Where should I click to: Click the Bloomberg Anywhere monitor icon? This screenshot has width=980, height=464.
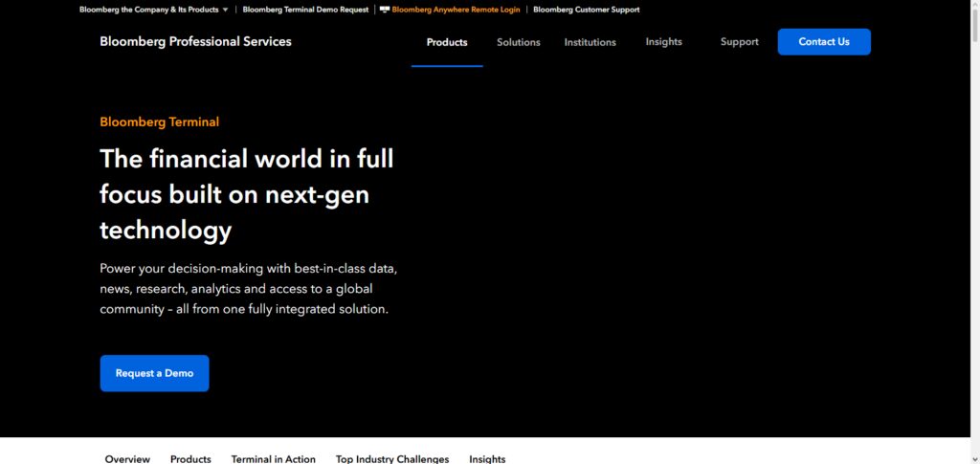[x=385, y=10]
